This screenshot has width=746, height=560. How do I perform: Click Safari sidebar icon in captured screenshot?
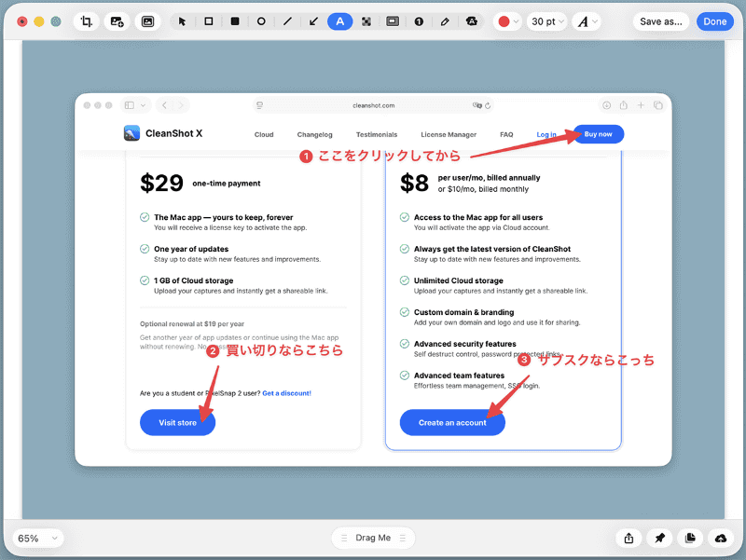[130, 105]
